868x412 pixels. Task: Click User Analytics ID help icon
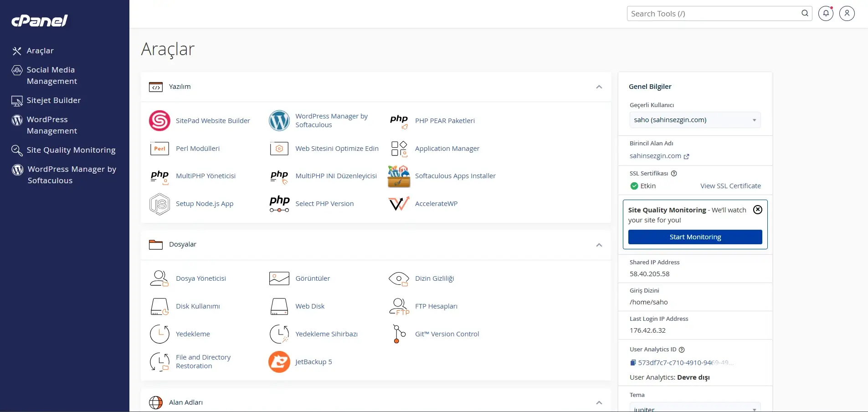click(x=682, y=350)
